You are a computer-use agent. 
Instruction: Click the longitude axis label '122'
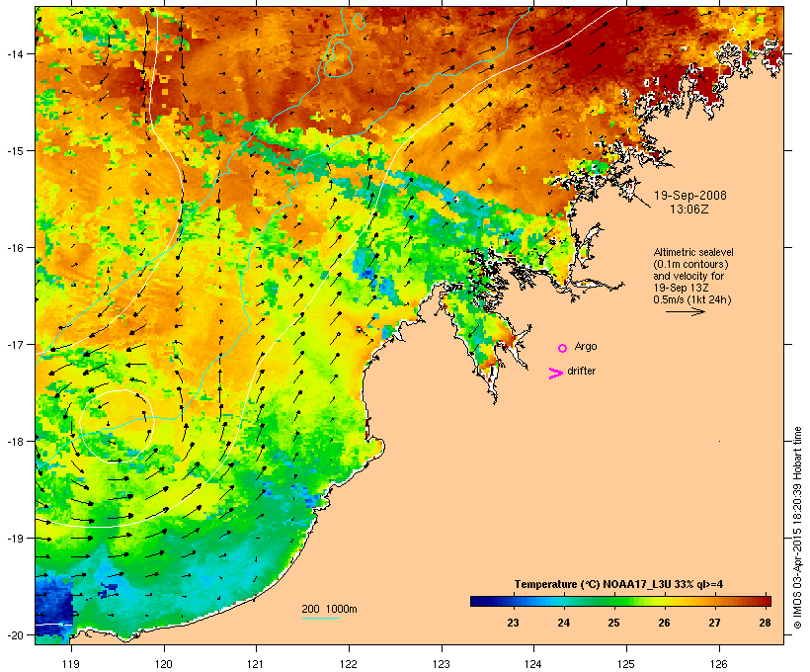(349, 664)
